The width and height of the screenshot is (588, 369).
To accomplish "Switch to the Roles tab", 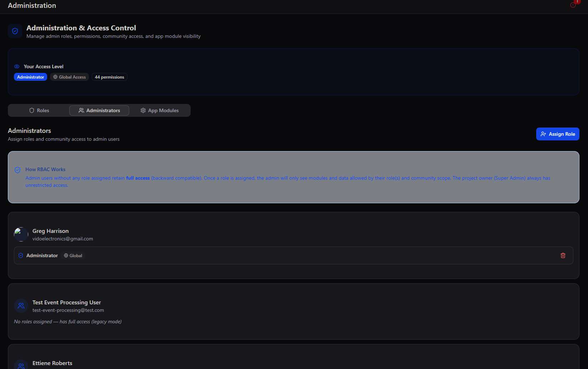I will tap(39, 110).
